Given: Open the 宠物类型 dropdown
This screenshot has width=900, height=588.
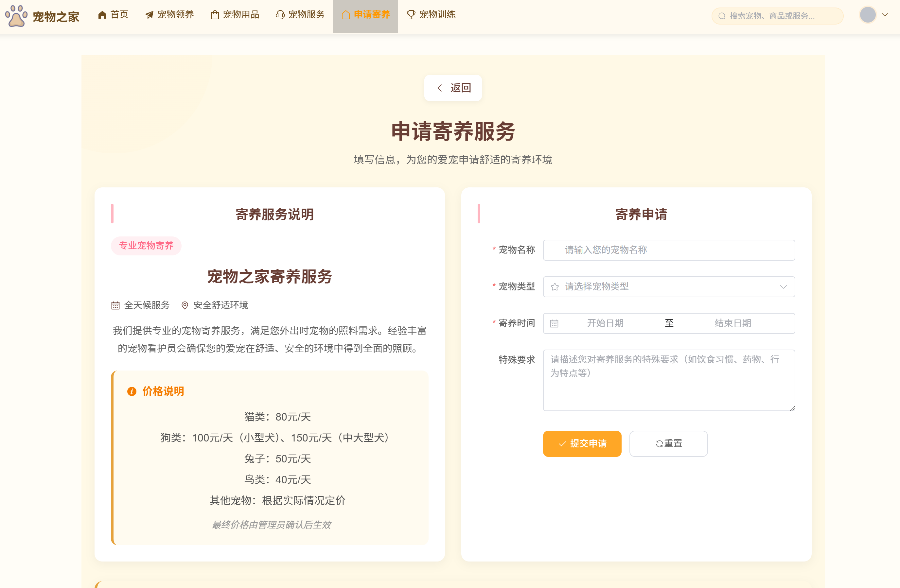Looking at the screenshot, I should click(x=669, y=287).
